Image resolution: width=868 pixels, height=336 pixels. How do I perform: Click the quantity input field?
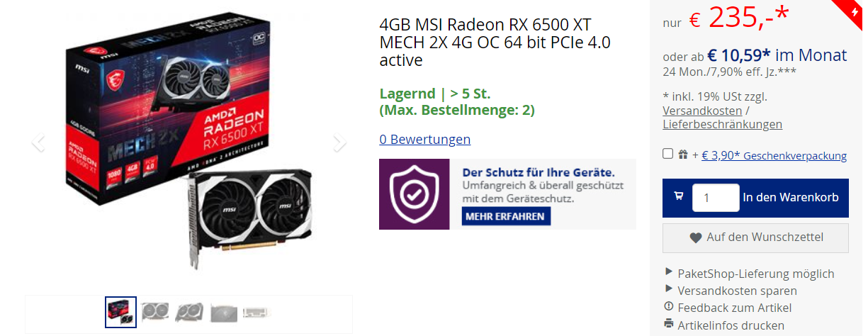716,198
